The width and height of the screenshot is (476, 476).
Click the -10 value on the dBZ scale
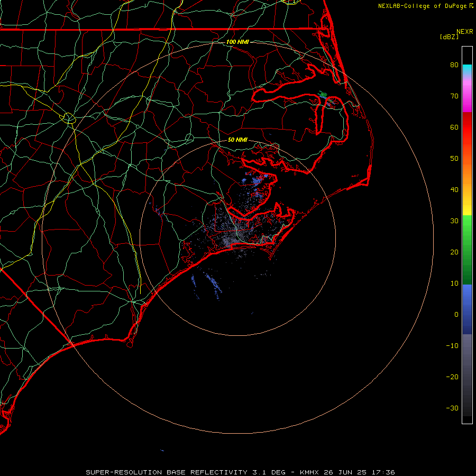pyautogui.click(x=452, y=345)
